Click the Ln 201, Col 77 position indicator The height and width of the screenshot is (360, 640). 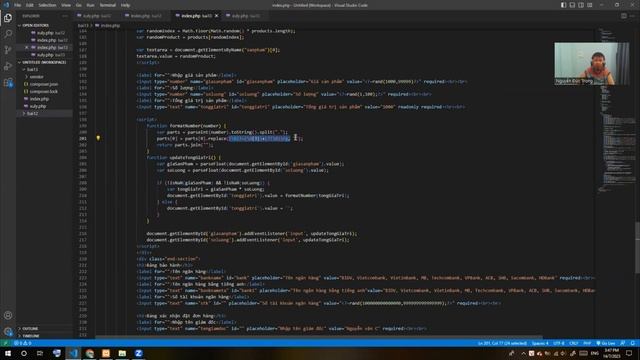point(502,343)
